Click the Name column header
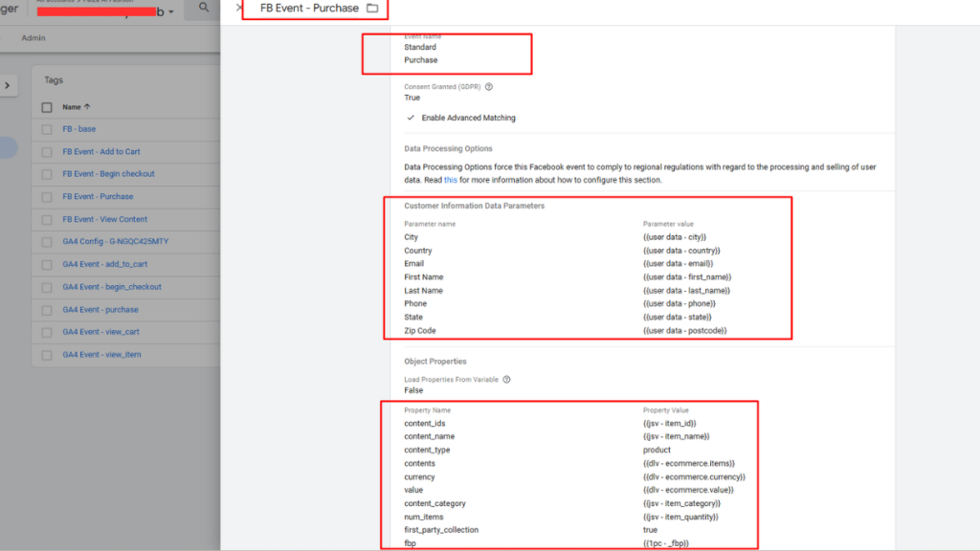 coord(71,107)
